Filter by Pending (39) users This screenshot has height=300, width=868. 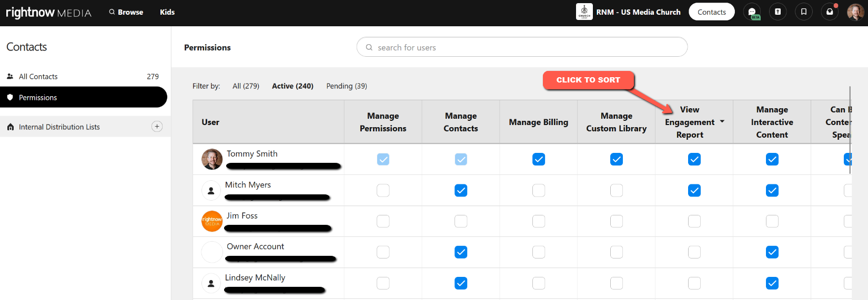click(x=347, y=86)
